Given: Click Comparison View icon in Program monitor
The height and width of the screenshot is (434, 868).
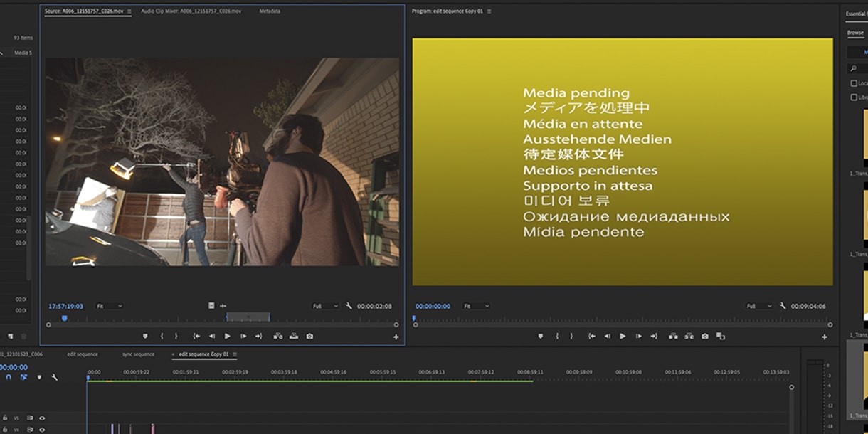Looking at the screenshot, I should 721,336.
